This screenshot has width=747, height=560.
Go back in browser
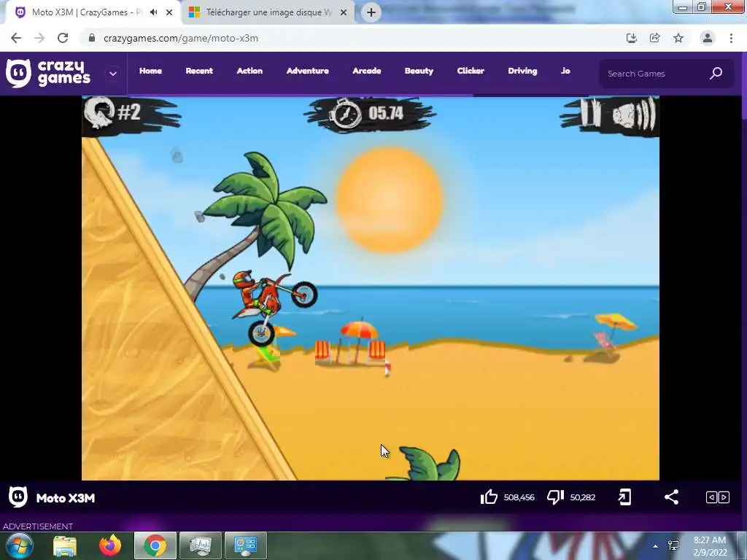tap(16, 38)
